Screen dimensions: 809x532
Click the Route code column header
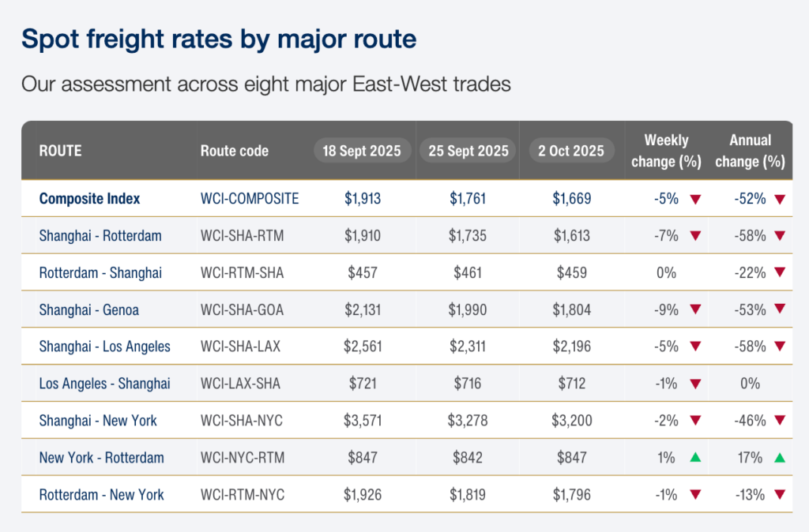(x=235, y=151)
